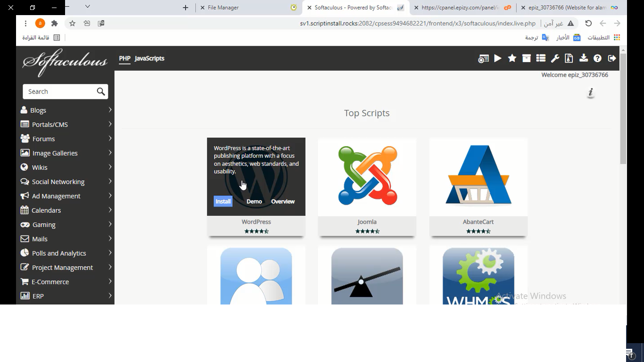Open the import installation download icon
Screen dimensions: 644x362
(x=584, y=58)
